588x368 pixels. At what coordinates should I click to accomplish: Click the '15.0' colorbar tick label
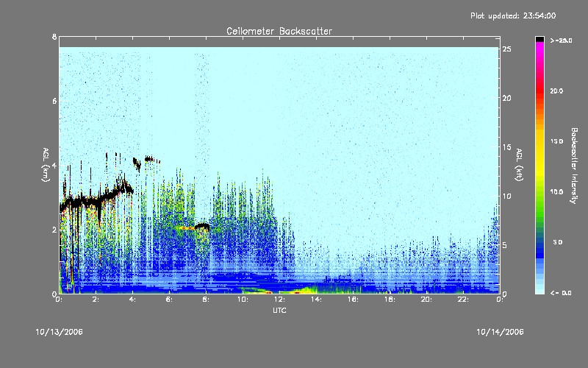click(x=556, y=141)
